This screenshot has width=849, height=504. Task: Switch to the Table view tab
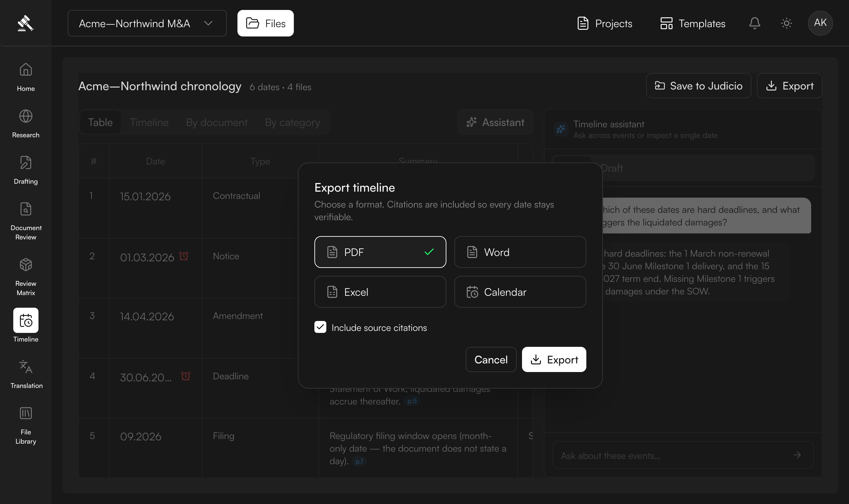[x=100, y=122]
